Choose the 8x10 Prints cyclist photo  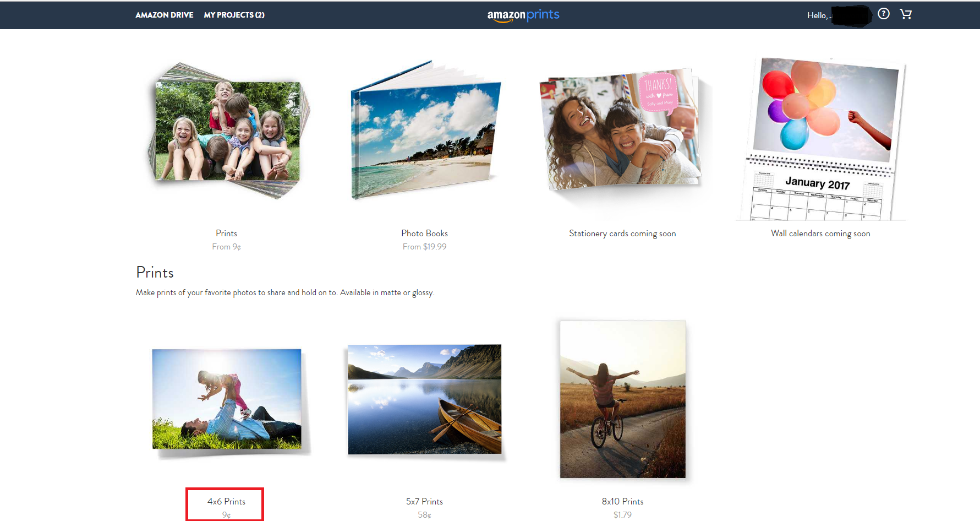[622, 399]
